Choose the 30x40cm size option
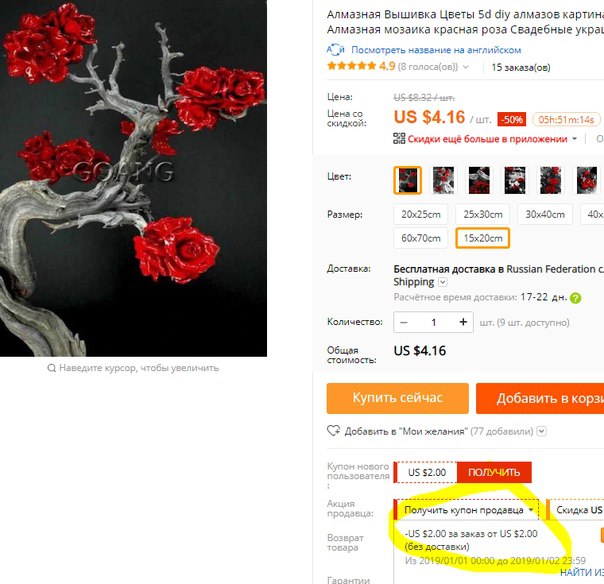This screenshot has height=584, width=604. point(545,214)
